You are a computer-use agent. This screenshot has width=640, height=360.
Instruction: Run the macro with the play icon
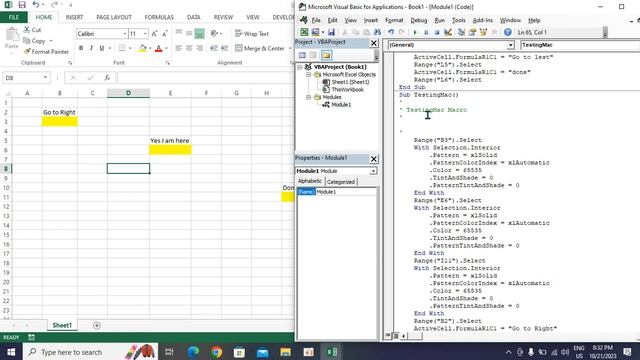[415, 32]
